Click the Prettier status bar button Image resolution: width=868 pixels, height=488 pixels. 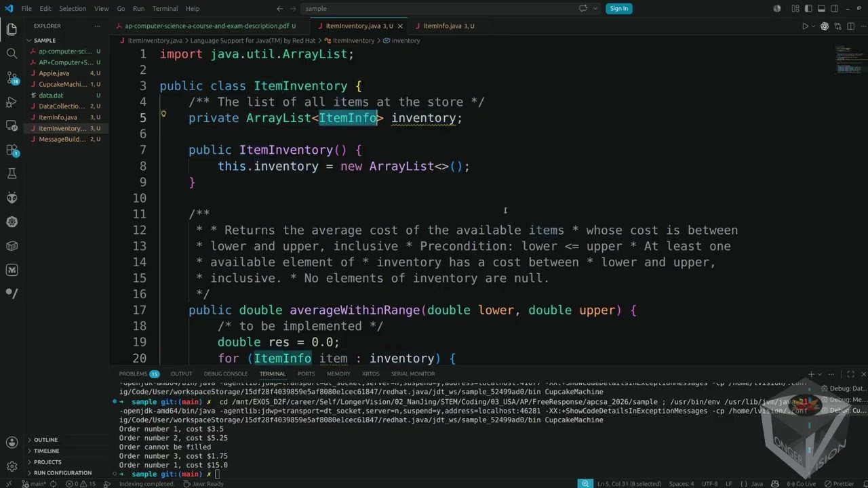pos(839,484)
